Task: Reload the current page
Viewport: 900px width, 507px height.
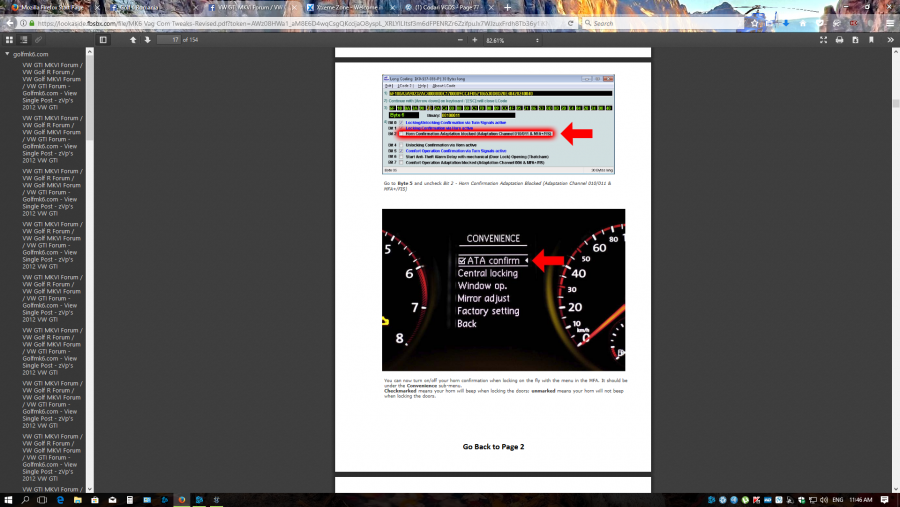Action: (571, 24)
